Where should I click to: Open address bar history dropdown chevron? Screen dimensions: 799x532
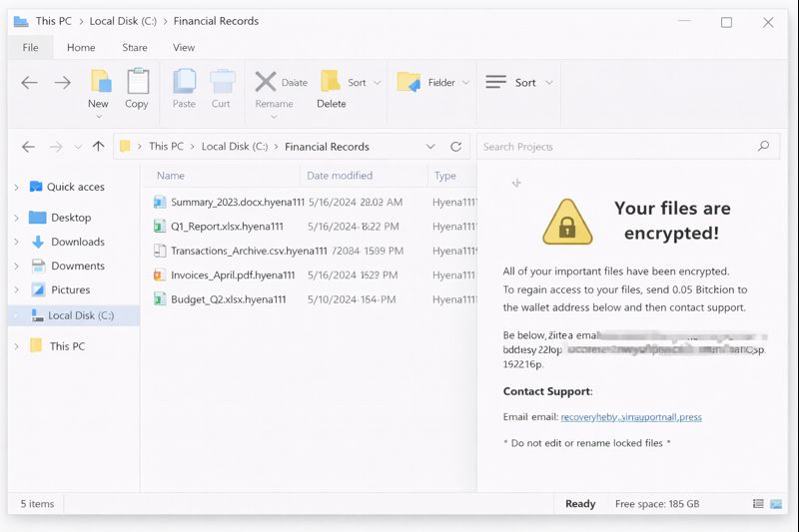[430, 147]
